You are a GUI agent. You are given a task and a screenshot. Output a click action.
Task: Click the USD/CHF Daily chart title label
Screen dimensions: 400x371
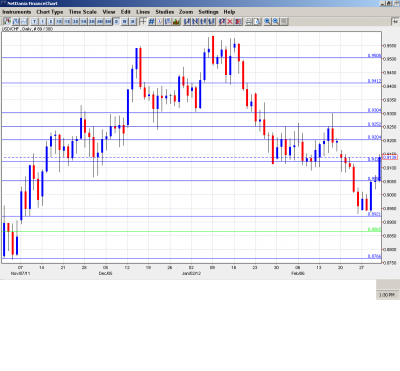pyautogui.click(x=27, y=29)
